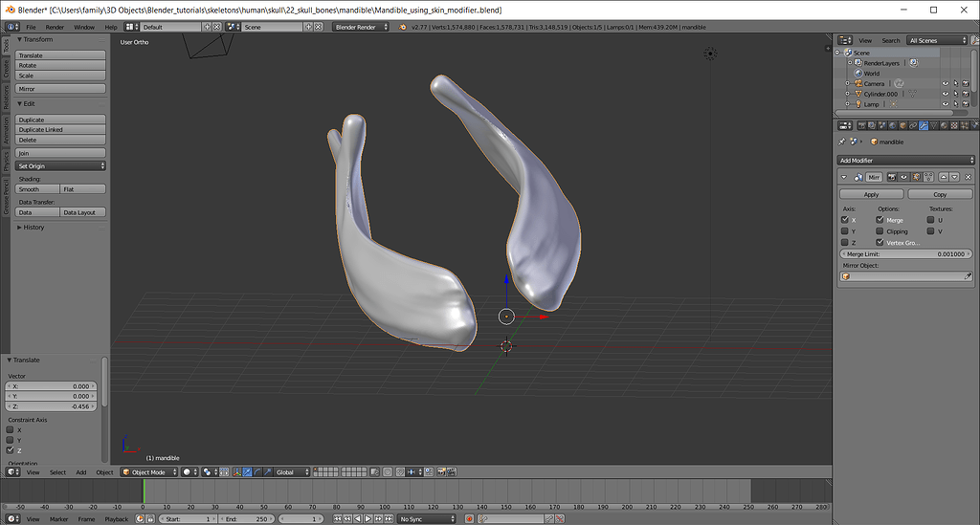Hide Cylinder.000 using its eye icon
This screenshot has width=980, height=525.
click(x=945, y=95)
